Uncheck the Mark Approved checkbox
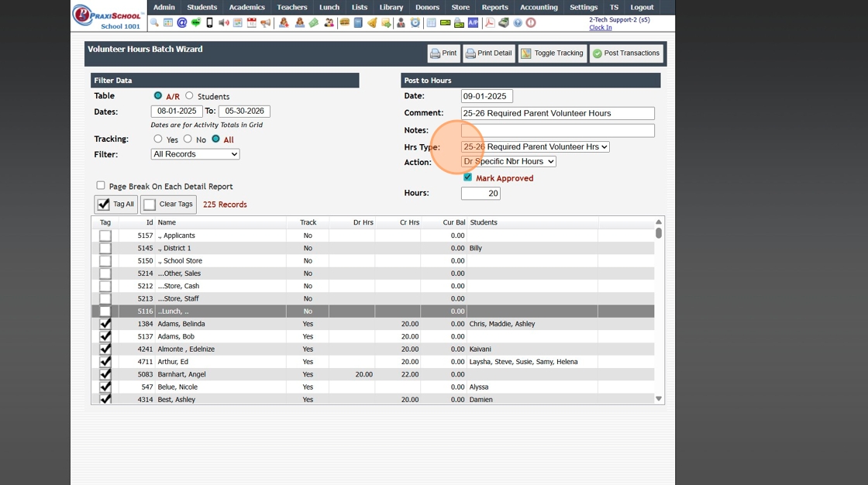868x485 pixels. pos(468,177)
